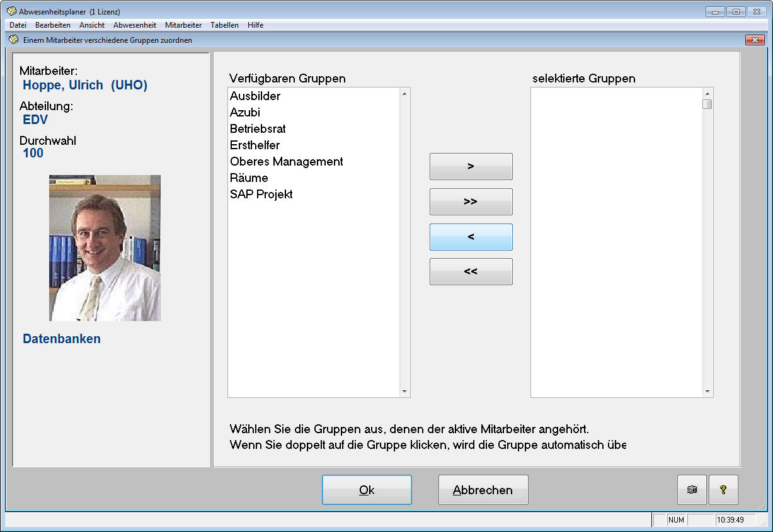The height and width of the screenshot is (532, 773).
Task: Click the Abwesenheitsplaner title bar icon
Action: (11, 11)
